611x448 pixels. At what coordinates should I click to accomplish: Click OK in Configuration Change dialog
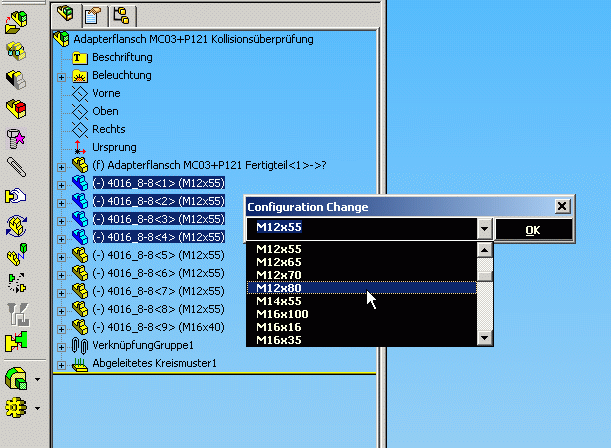click(534, 230)
